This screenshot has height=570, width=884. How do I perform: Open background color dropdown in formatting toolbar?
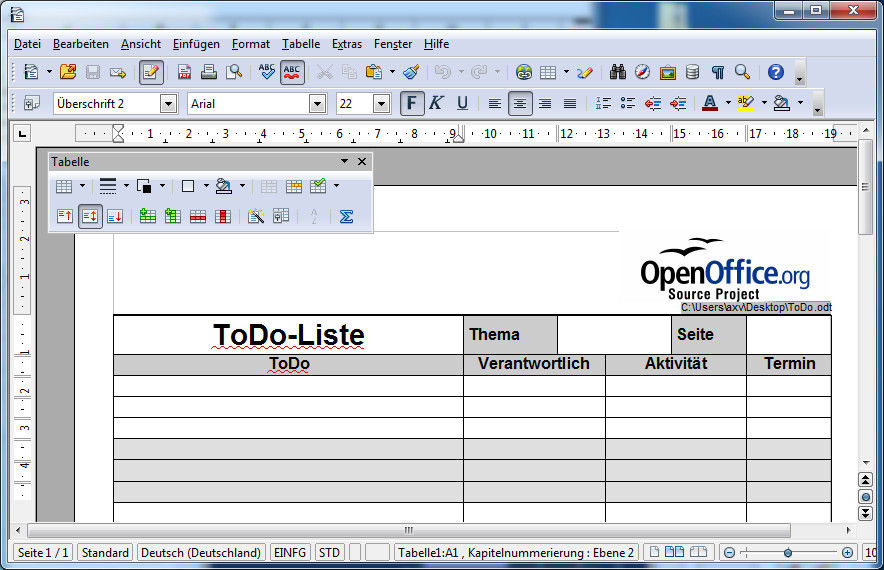pyautogui.click(x=801, y=103)
